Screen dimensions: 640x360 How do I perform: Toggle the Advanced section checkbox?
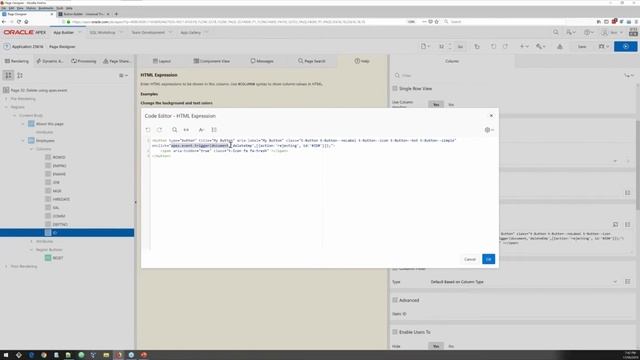[395, 300]
